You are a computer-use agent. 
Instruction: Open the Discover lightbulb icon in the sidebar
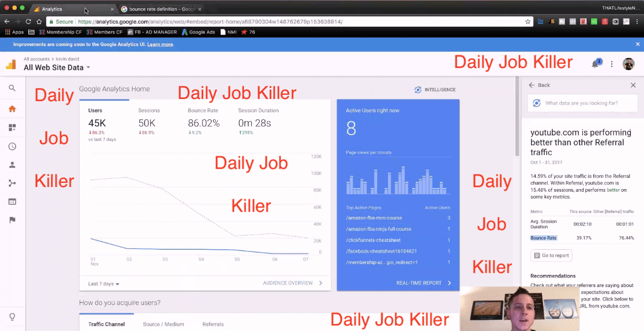click(x=12, y=317)
